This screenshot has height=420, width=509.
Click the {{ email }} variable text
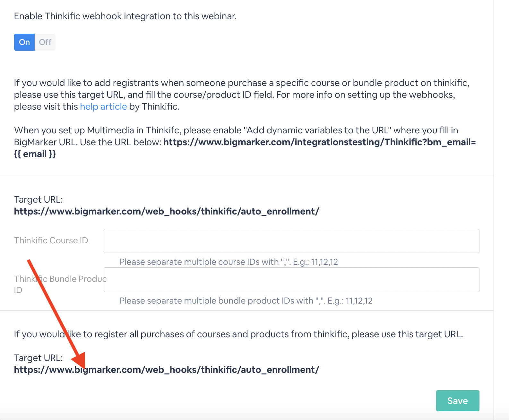[35, 154]
